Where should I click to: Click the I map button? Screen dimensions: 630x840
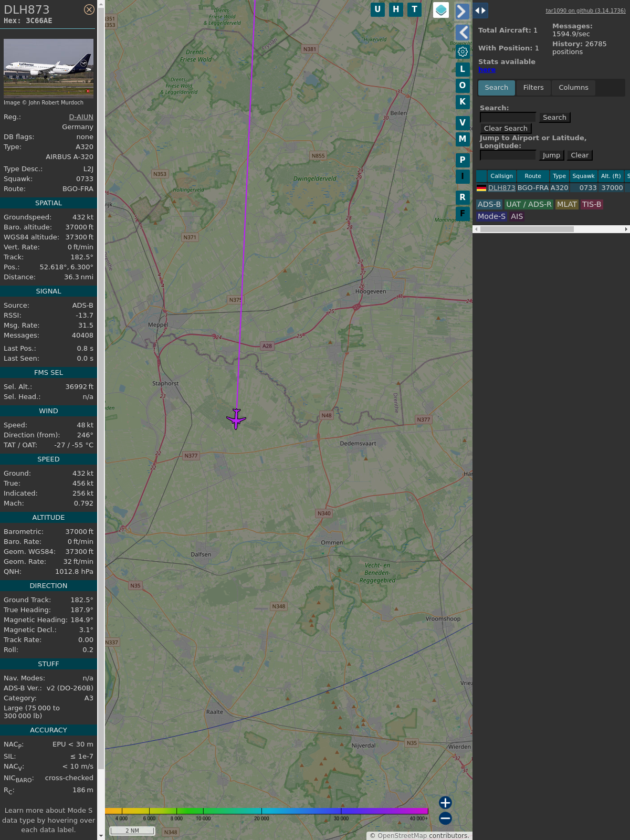463,176
